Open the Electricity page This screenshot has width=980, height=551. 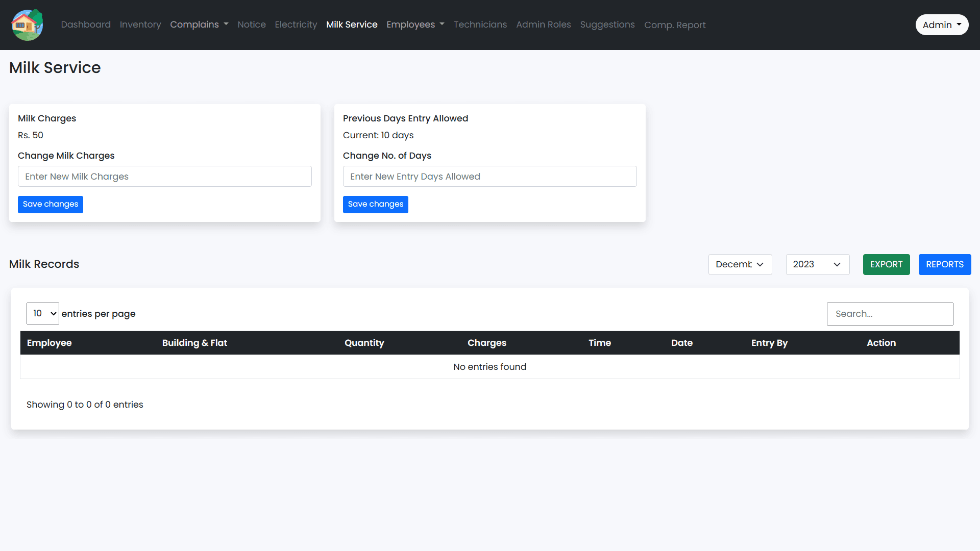pyautogui.click(x=296, y=24)
